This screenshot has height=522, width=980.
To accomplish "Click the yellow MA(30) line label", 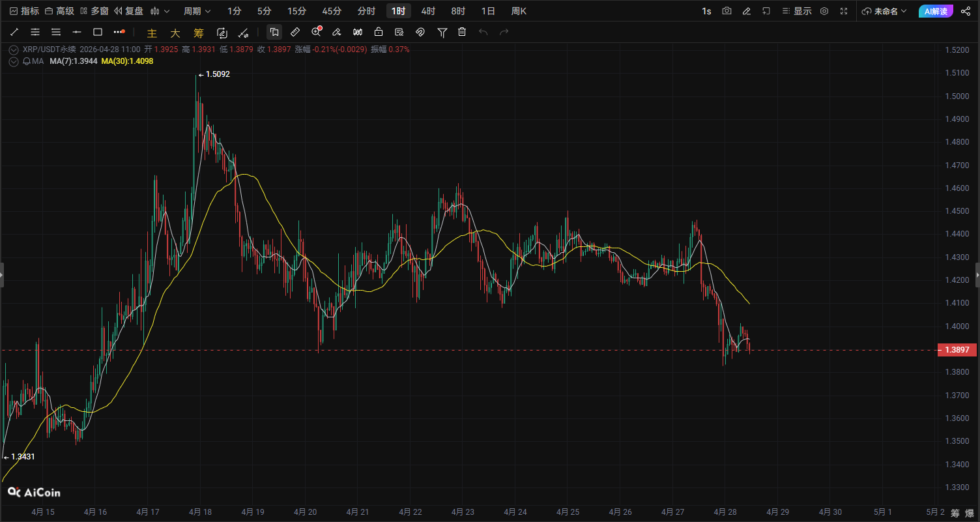I will point(127,61).
